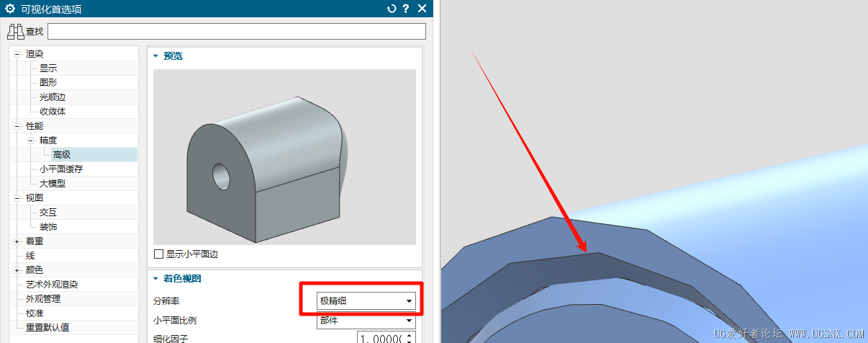This screenshot has height=343, width=868.
Task: Select 小平面缓存 in the tree
Action: point(61,169)
